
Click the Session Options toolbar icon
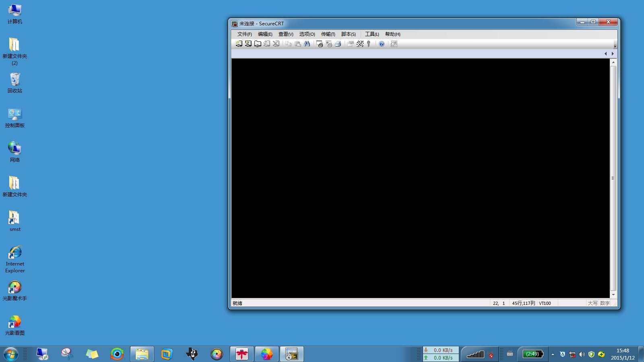pyautogui.click(x=351, y=44)
